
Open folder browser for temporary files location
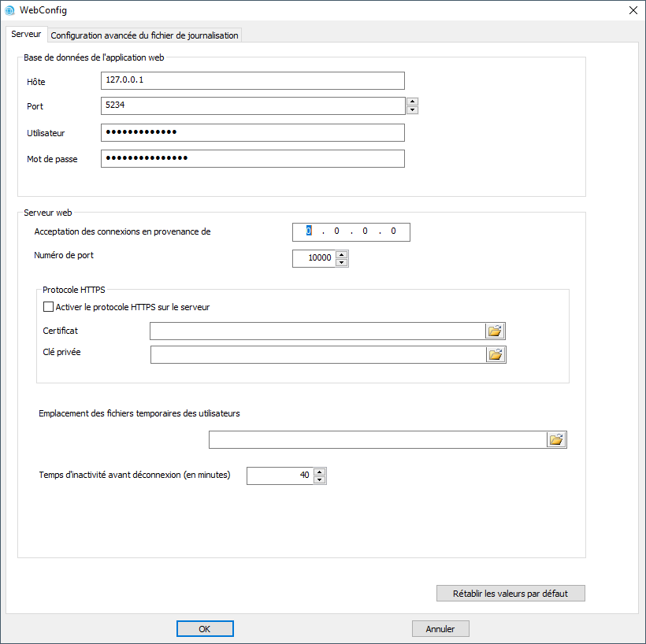click(556, 440)
